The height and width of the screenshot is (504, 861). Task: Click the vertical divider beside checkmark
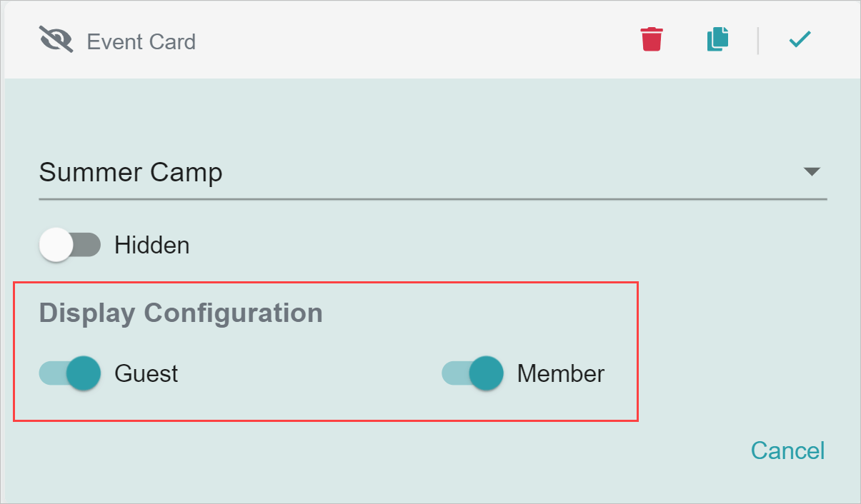(757, 40)
